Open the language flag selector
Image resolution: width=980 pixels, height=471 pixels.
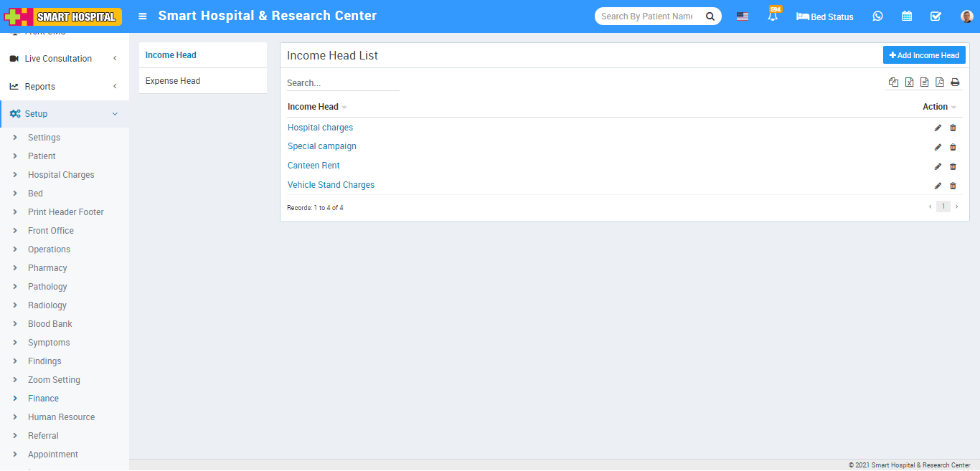click(x=743, y=16)
